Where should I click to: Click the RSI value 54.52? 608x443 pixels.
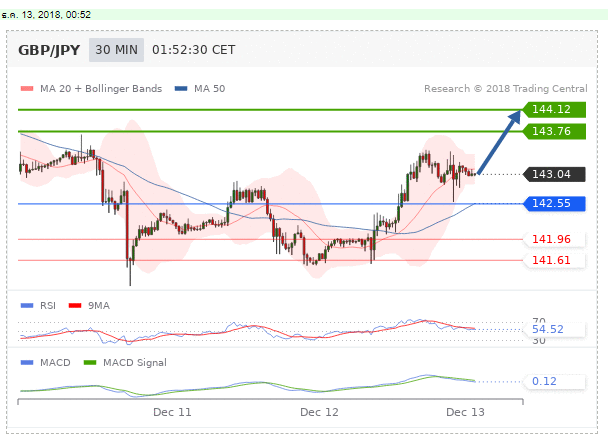click(548, 329)
